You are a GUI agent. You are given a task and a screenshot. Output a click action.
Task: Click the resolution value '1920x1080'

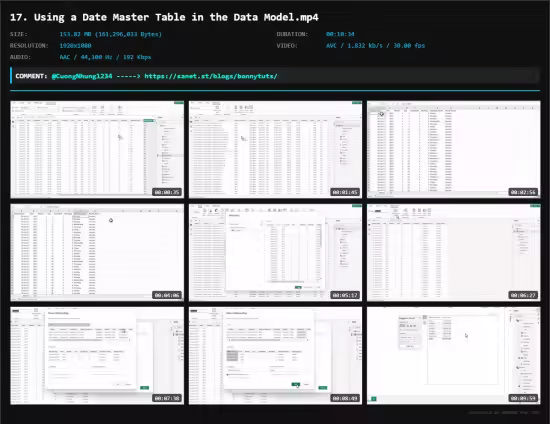(75, 46)
